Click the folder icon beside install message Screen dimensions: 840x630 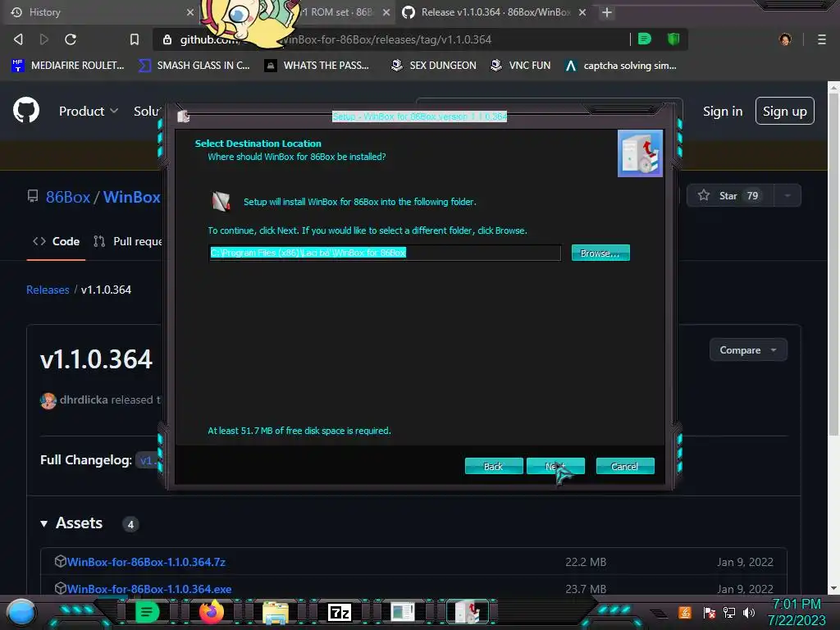[x=221, y=202]
